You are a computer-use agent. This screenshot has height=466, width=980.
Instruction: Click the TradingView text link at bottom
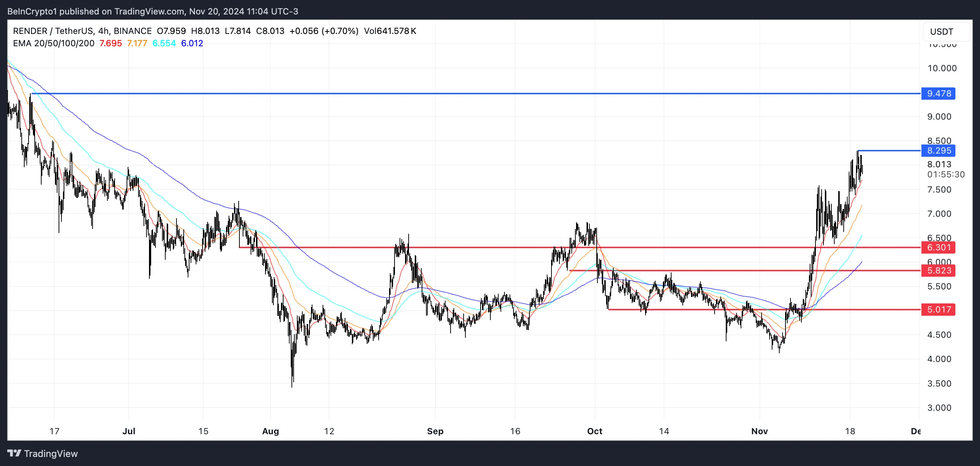(x=51, y=453)
